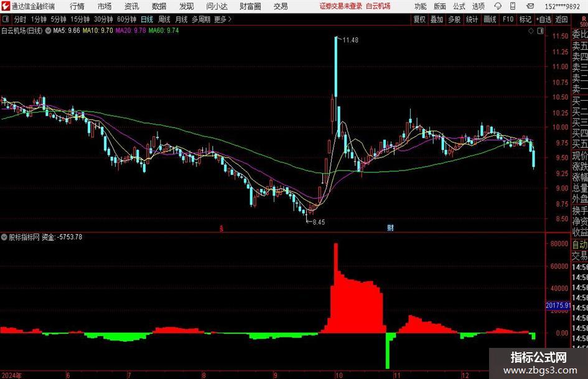Select the 日线 period tab
This screenshot has width=588, height=379.
click(x=147, y=19)
